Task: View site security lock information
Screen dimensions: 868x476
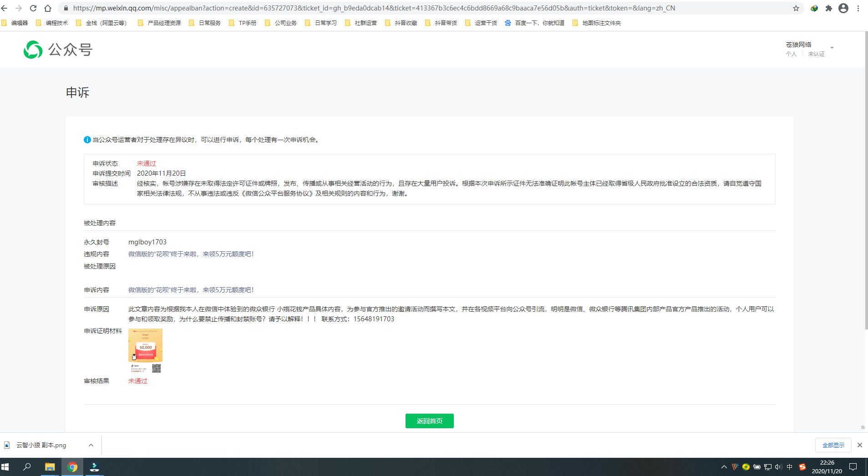Action: click(66, 8)
